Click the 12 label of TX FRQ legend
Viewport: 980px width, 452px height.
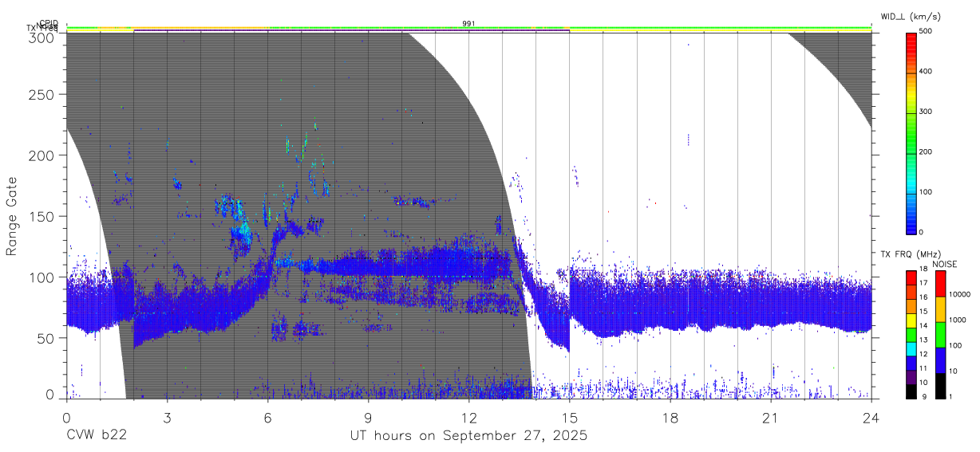tap(923, 354)
